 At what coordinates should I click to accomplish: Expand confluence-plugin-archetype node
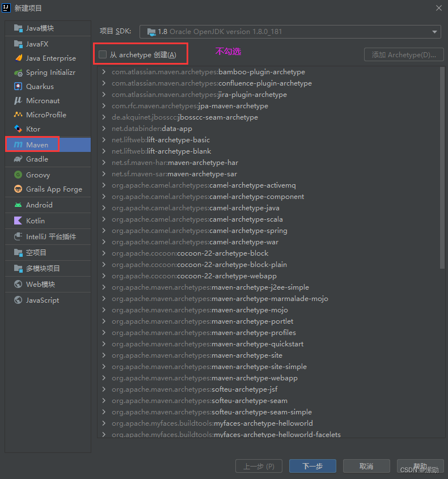coord(104,83)
